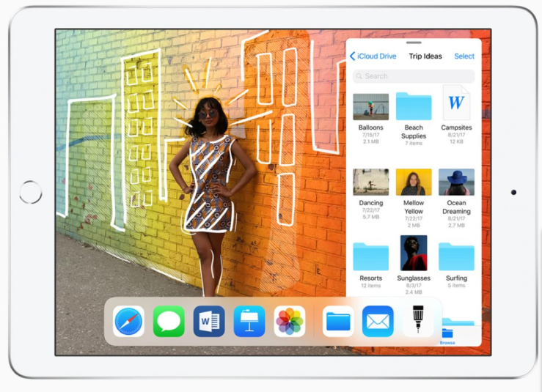Click the Search field in Files

(414, 76)
